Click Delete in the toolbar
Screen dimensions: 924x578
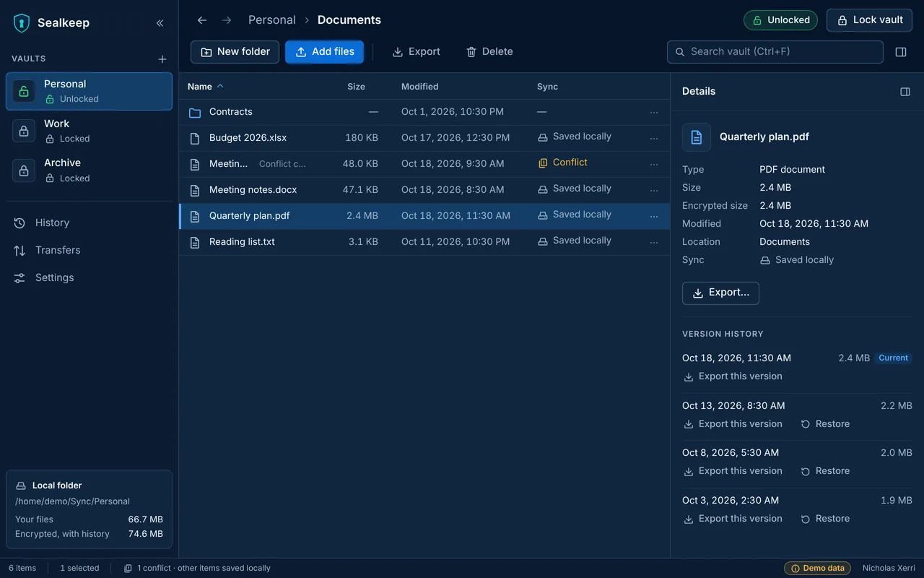[489, 52]
